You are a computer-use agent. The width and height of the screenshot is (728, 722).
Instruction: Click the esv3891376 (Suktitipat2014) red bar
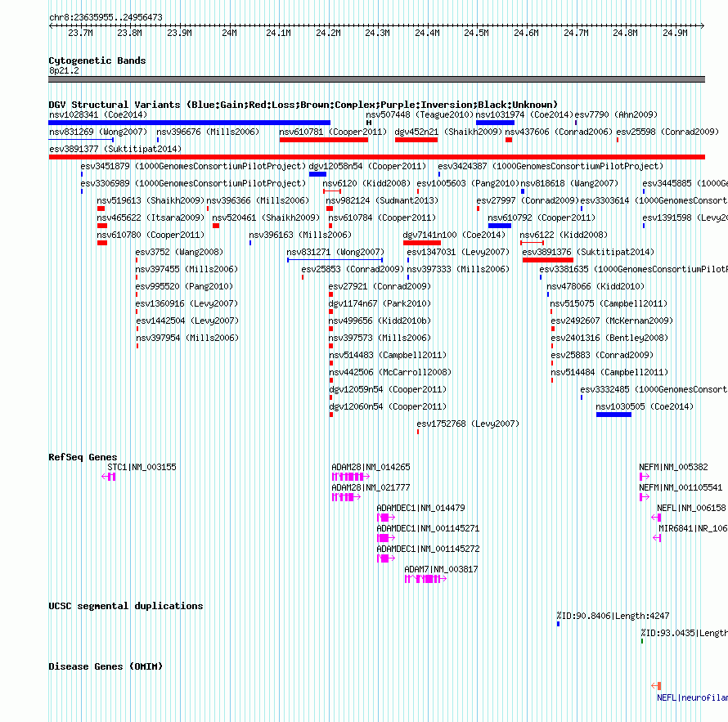(x=548, y=260)
